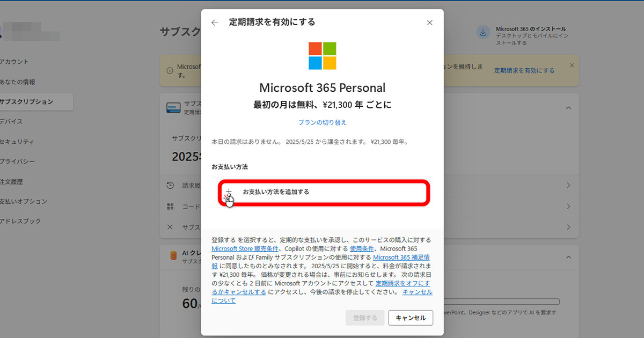The height and width of the screenshot is (338, 644).
Task: Click the subscription card icon
Action: click(x=173, y=108)
